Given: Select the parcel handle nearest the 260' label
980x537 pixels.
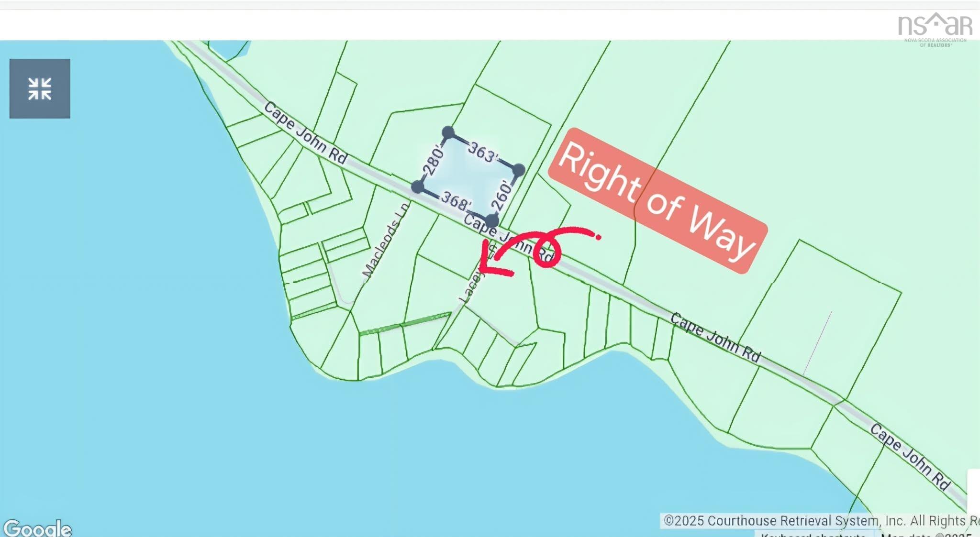Looking at the screenshot, I should pyautogui.click(x=519, y=170).
